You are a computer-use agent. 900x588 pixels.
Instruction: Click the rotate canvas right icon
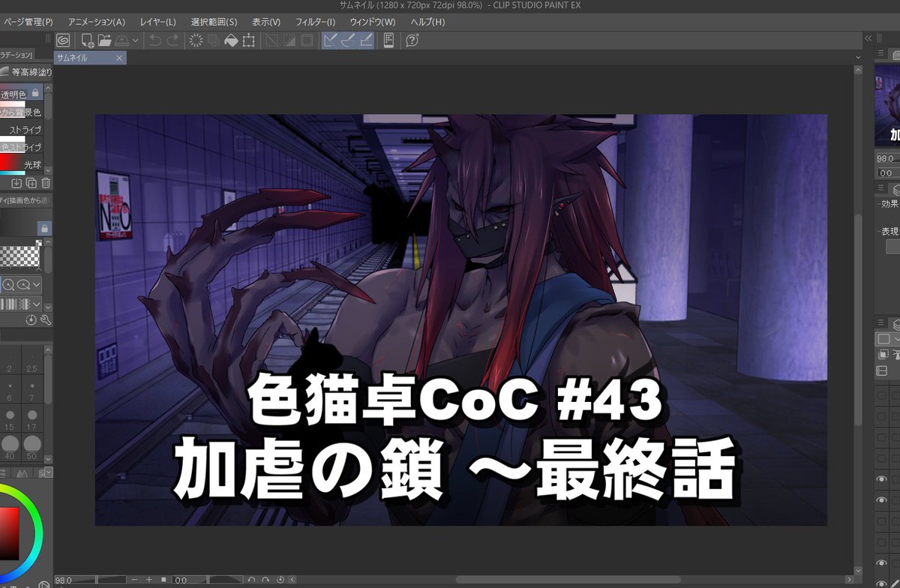(266, 580)
